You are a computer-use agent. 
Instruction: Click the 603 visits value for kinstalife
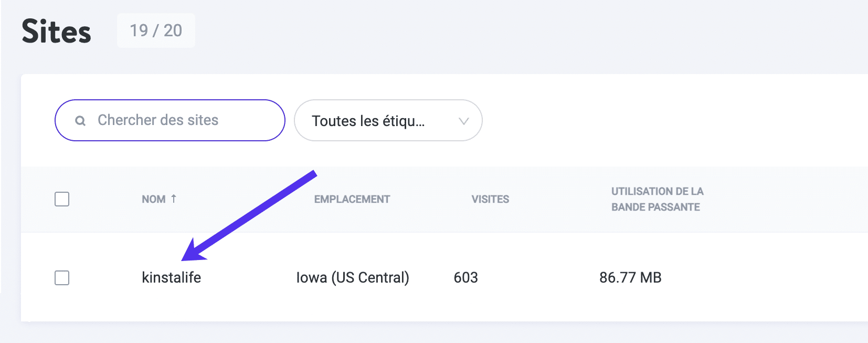466,278
